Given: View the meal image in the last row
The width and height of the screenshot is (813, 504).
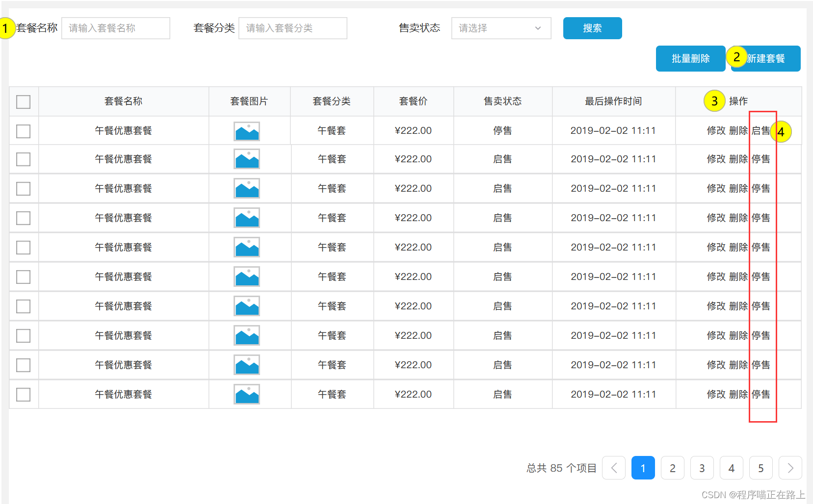Looking at the screenshot, I should point(247,394).
